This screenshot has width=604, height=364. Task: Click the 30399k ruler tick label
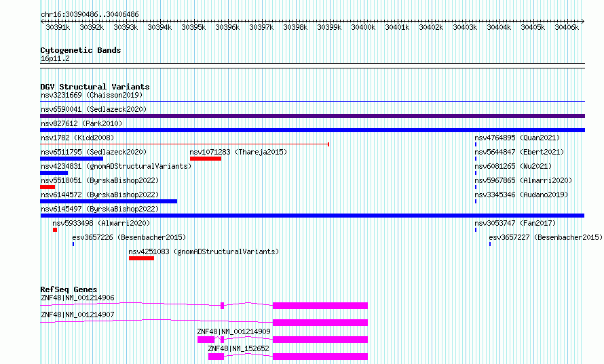pyautogui.click(x=329, y=27)
